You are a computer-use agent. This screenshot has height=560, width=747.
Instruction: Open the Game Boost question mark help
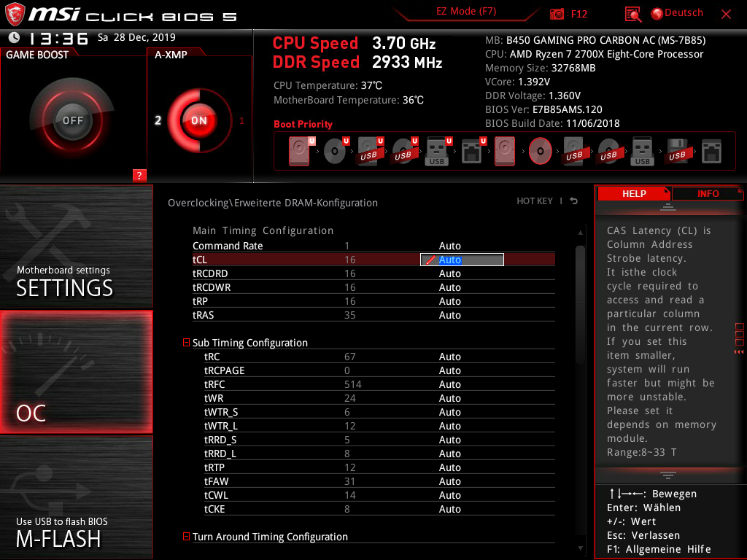click(139, 175)
